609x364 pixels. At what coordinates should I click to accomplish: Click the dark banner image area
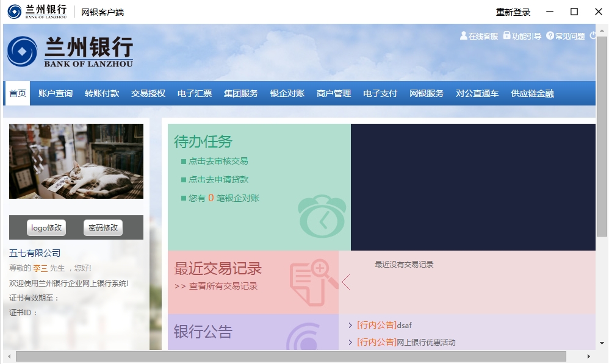(x=473, y=187)
